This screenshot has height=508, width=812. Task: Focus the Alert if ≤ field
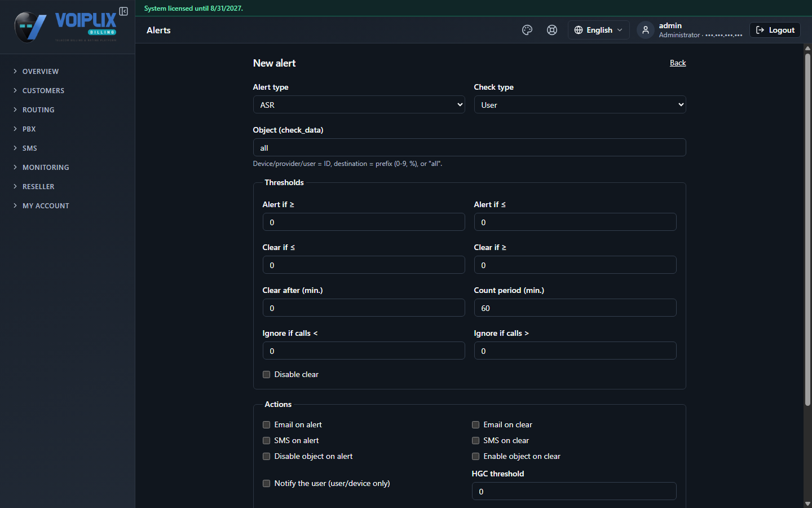[x=575, y=222]
